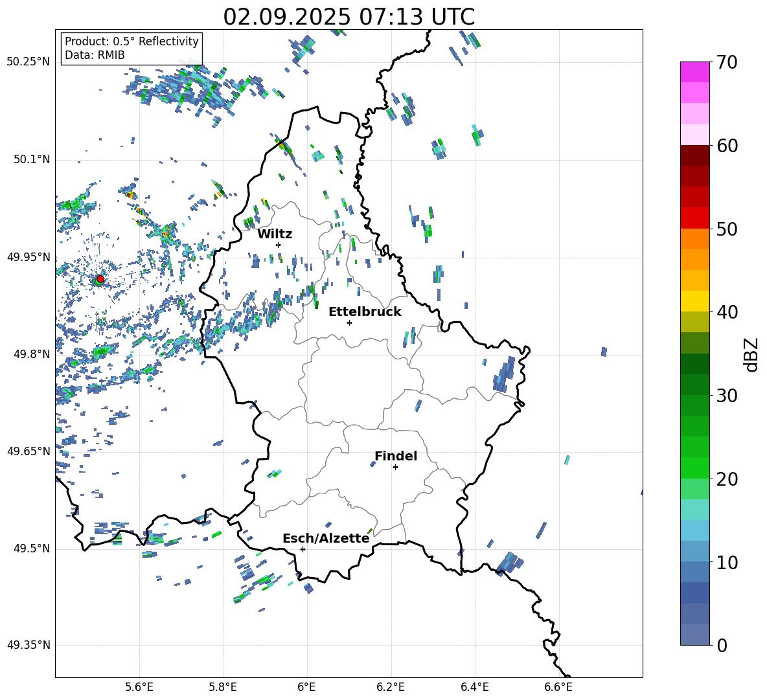Click the 6.4°E longitude label

click(474, 687)
